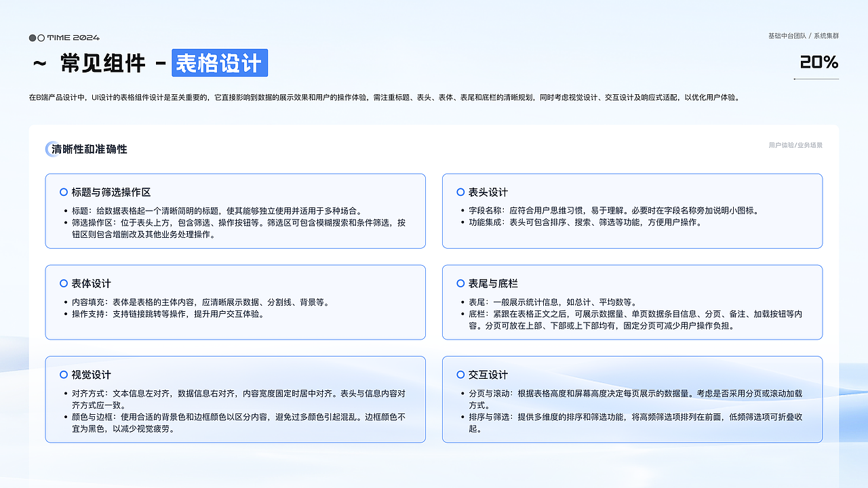
Task: Click the bullet starting 表尾：一般展示统计信息
Action: click(x=548, y=302)
